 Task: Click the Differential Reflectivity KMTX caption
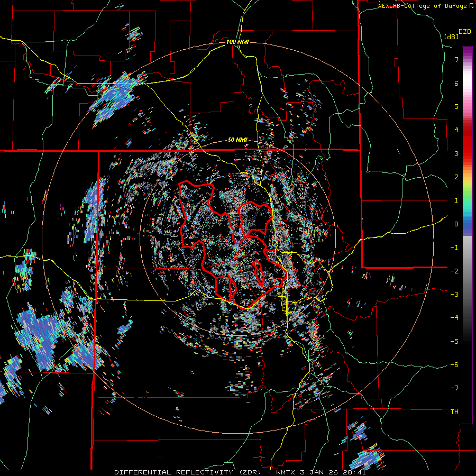click(240, 472)
